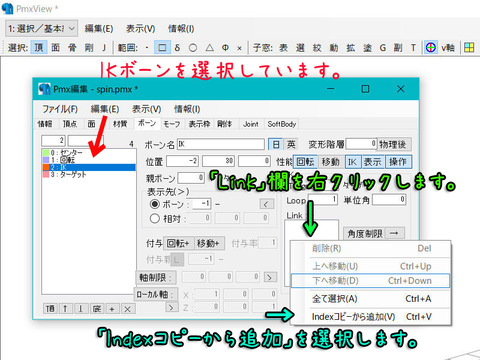Click the > button under ローカル軸

click(172, 307)
